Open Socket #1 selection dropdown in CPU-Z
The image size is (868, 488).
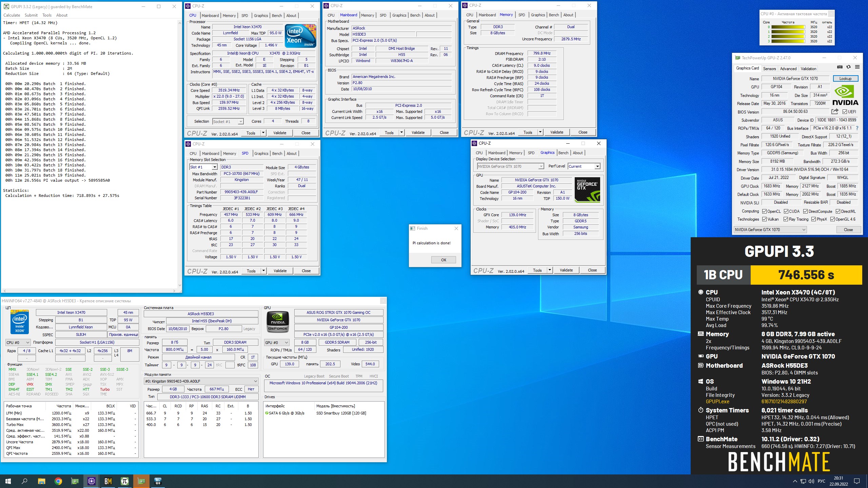click(x=228, y=121)
